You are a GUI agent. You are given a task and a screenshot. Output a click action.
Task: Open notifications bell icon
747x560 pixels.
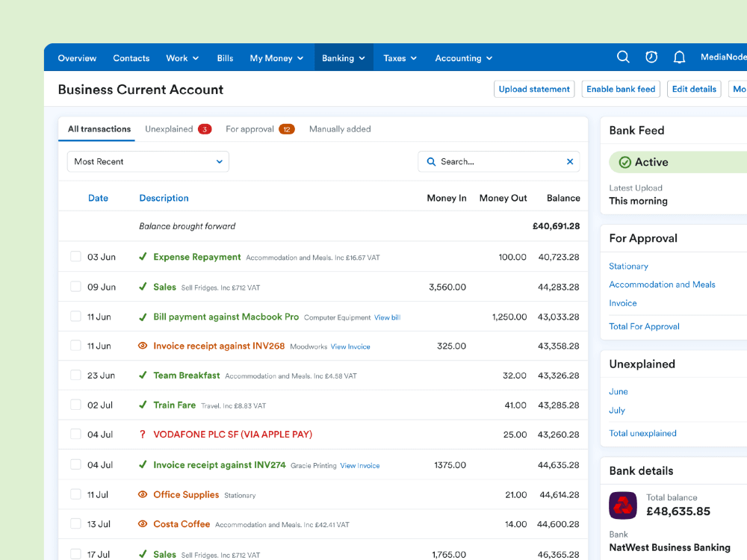[x=679, y=57]
